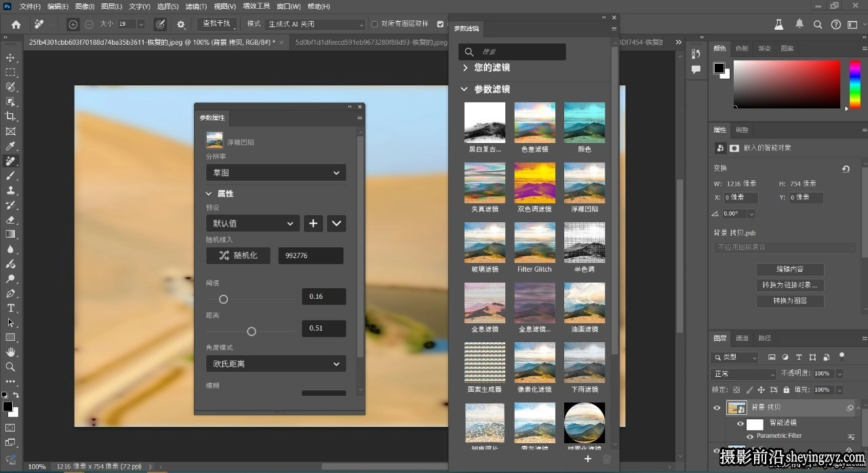Collapse the 属性 section in 参数属性 panel
Image resolution: width=868 pixels, height=473 pixels.
(210, 193)
